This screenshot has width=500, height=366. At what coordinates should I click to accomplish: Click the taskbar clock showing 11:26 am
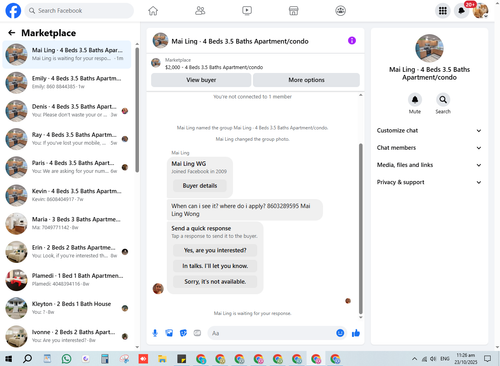[x=466, y=359]
